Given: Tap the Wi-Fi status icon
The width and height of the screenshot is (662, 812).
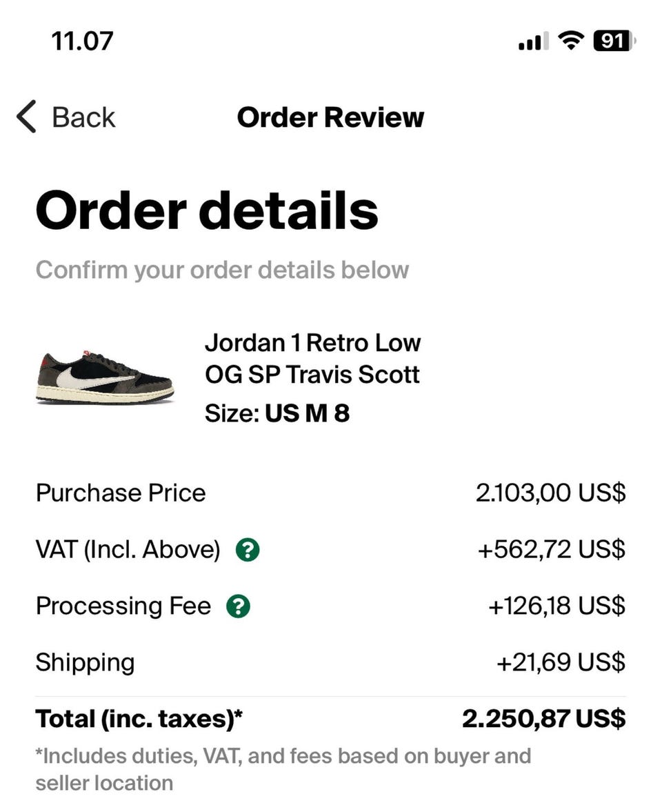Looking at the screenshot, I should tap(570, 42).
